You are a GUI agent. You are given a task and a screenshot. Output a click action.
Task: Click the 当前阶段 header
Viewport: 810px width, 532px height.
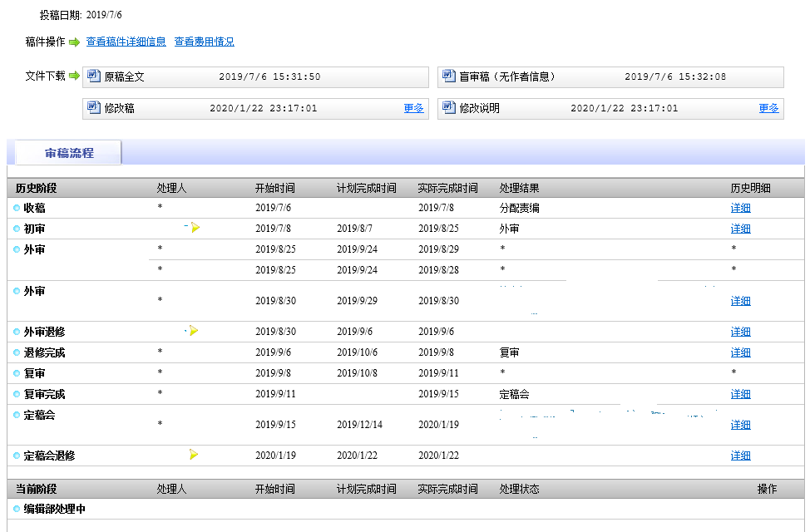(x=36, y=489)
